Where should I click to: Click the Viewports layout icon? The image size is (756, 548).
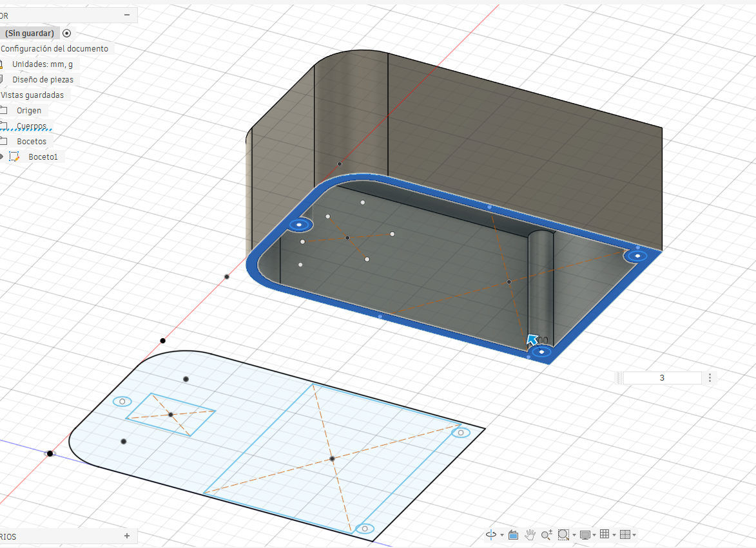(x=625, y=534)
